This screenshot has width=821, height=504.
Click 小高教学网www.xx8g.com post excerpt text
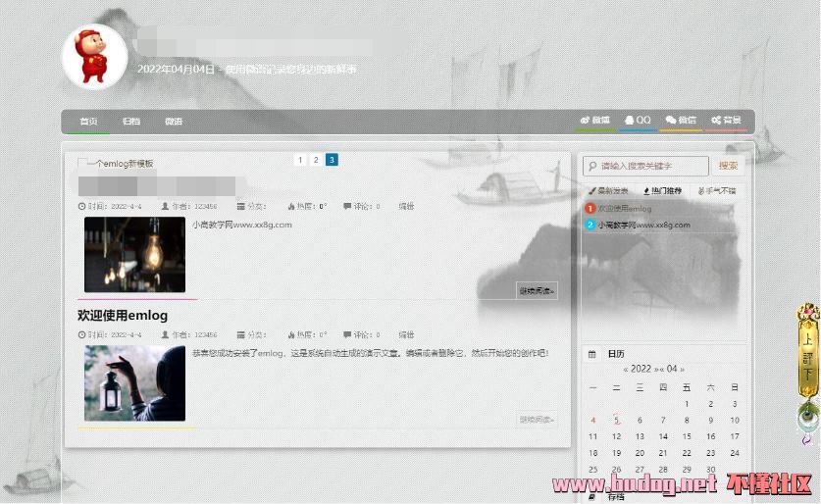click(x=242, y=225)
